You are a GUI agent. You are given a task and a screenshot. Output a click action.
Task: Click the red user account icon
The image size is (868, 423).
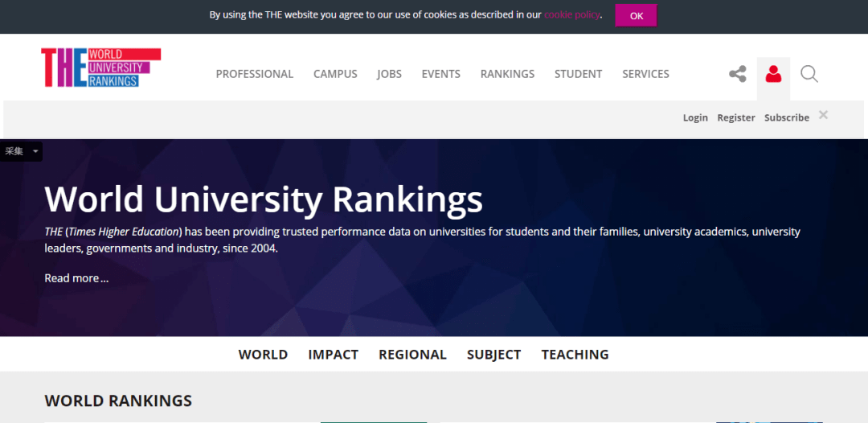773,74
